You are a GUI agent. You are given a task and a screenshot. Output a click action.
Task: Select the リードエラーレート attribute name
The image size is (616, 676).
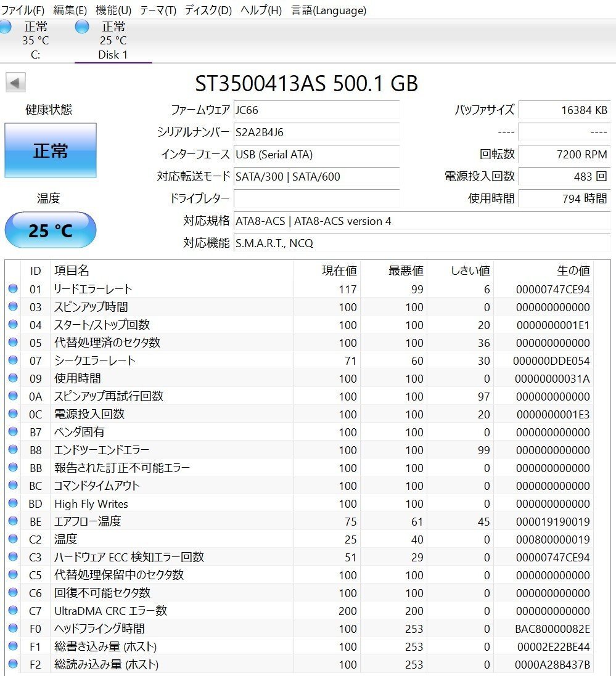(x=92, y=289)
